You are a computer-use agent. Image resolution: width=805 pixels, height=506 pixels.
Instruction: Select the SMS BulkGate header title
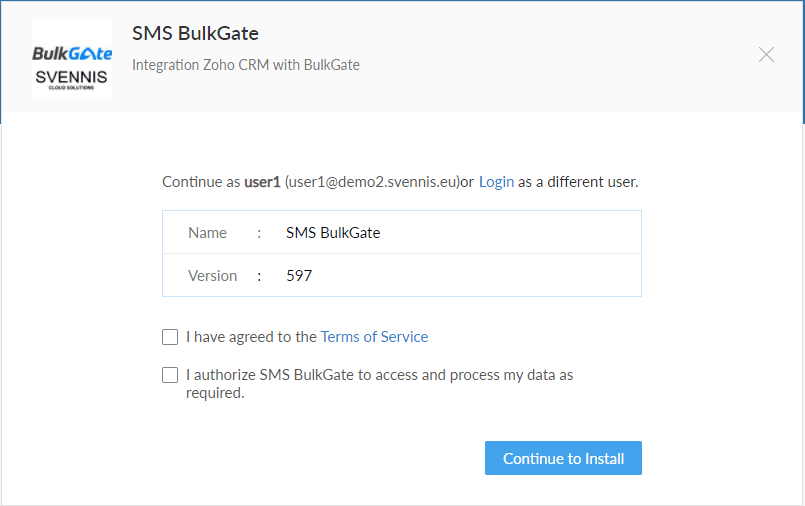(x=195, y=33)
